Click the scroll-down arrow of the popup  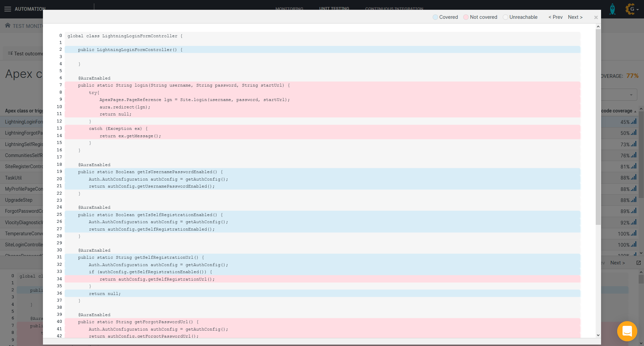(598, 335)
